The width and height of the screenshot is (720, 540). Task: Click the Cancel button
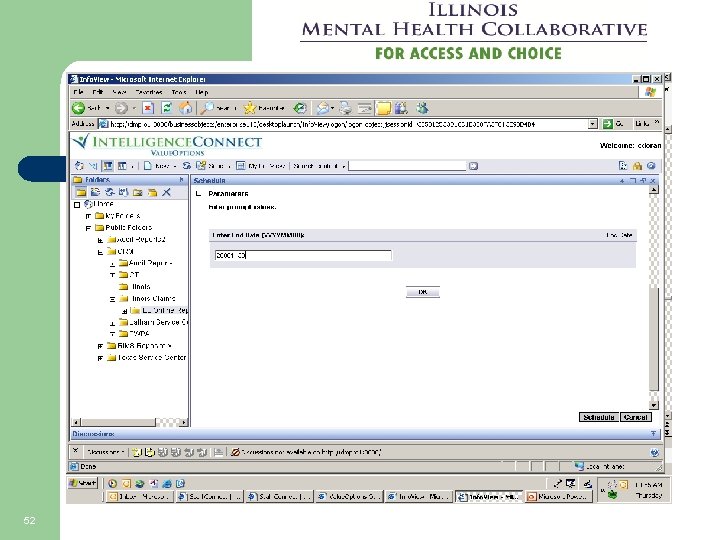pos(636,417)
